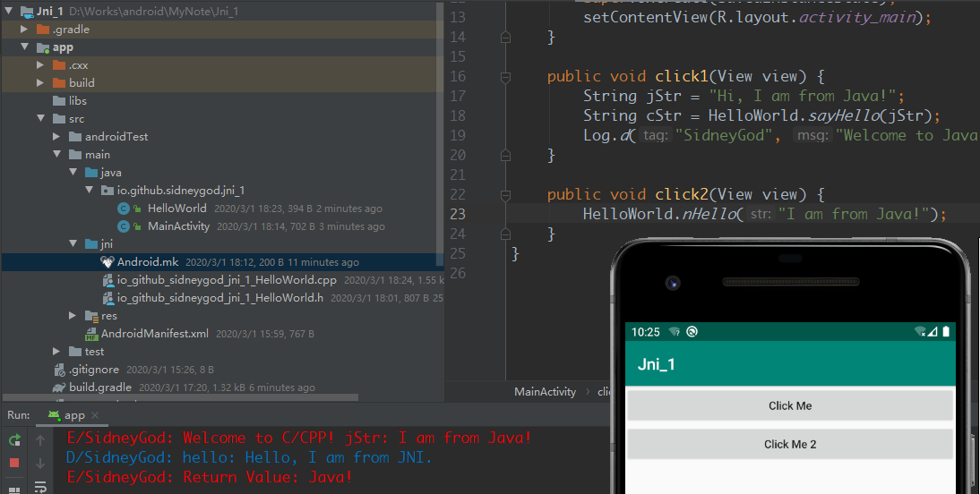Stop the running app with red square
The image size is (980, 494).
14,463
